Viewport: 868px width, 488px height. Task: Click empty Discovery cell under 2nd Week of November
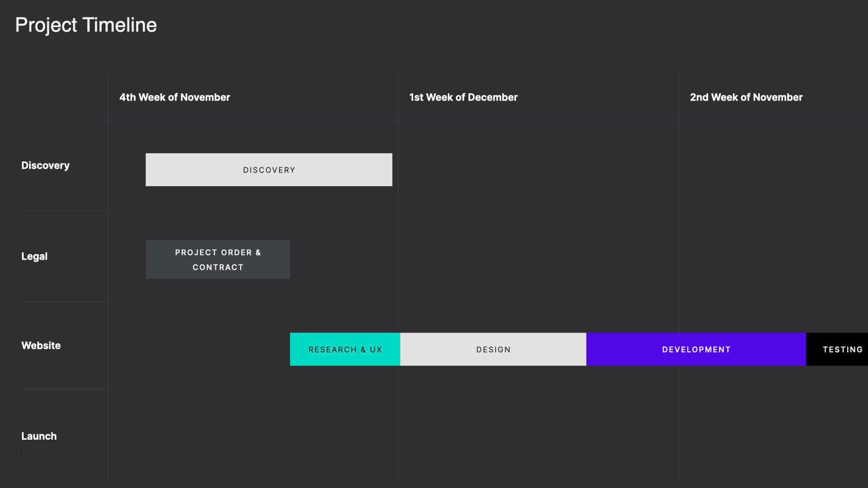773,165
